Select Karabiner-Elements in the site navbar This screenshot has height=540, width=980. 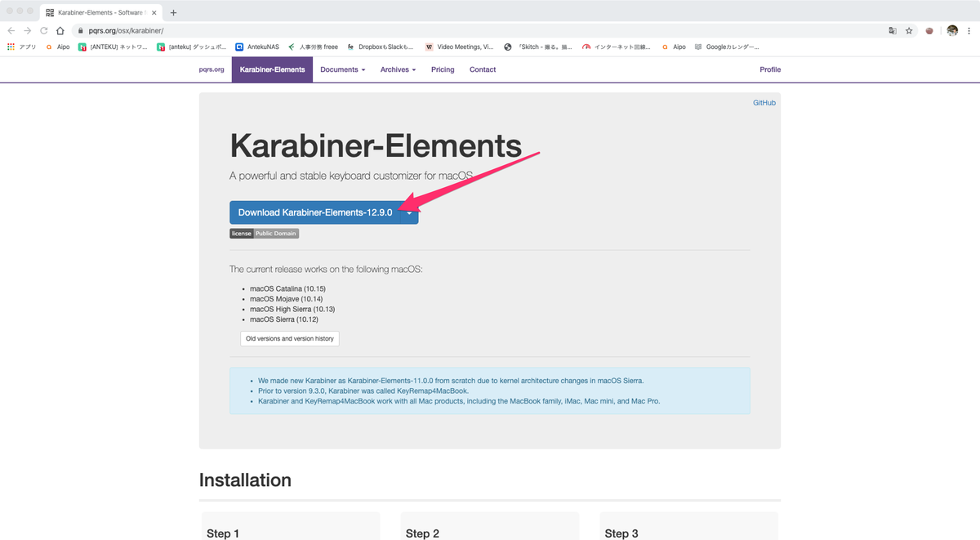(x=272, y=69)
